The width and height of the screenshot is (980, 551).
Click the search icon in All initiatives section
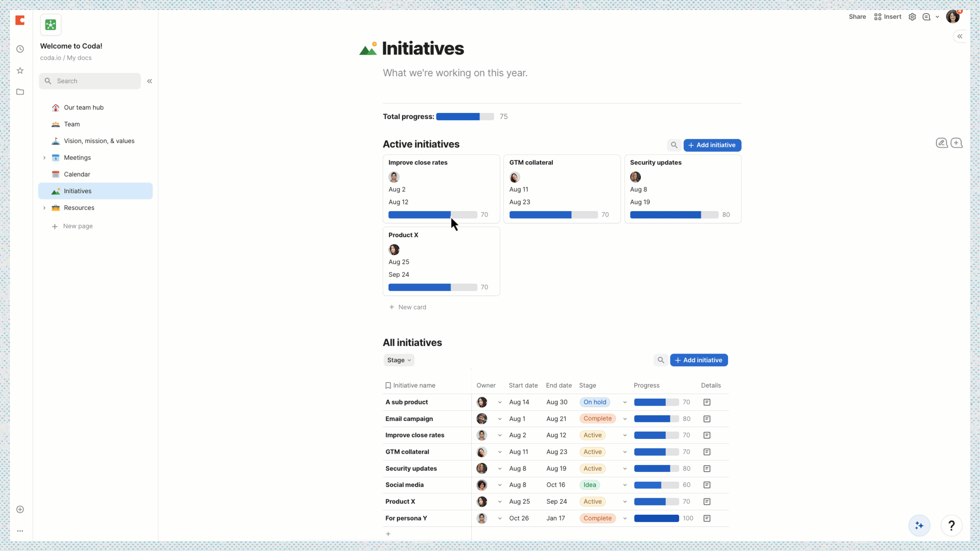coord(661,360)
